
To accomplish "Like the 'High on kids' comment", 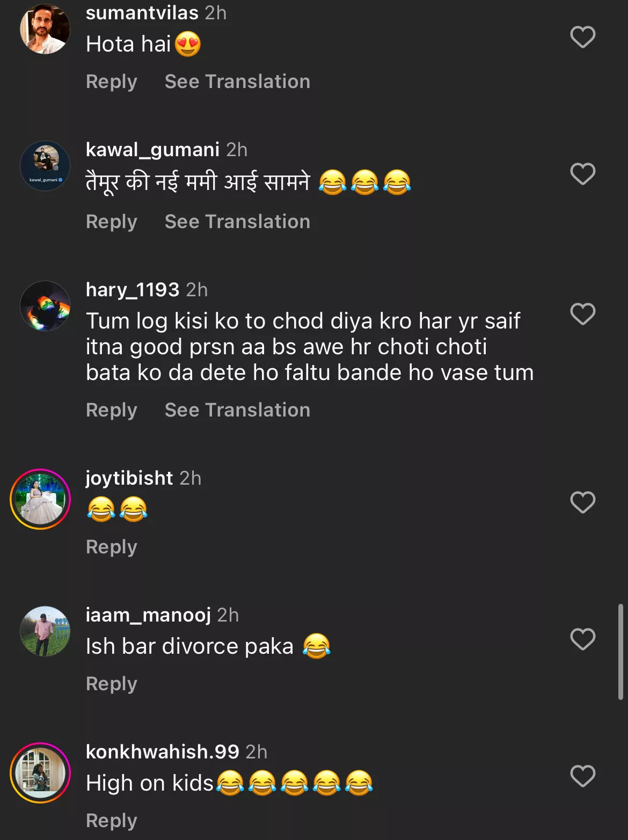I will (582, 776).
